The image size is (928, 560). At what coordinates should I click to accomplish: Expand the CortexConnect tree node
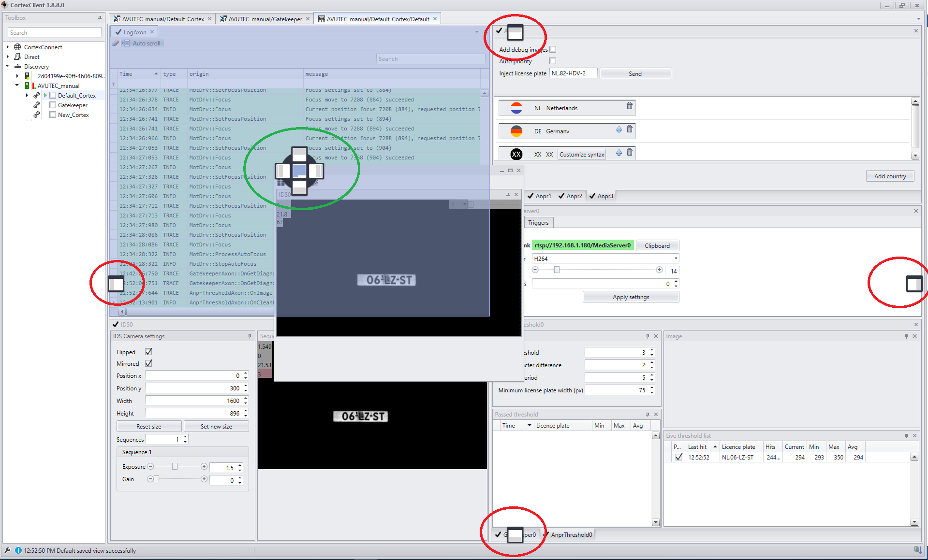coord(8,47)
